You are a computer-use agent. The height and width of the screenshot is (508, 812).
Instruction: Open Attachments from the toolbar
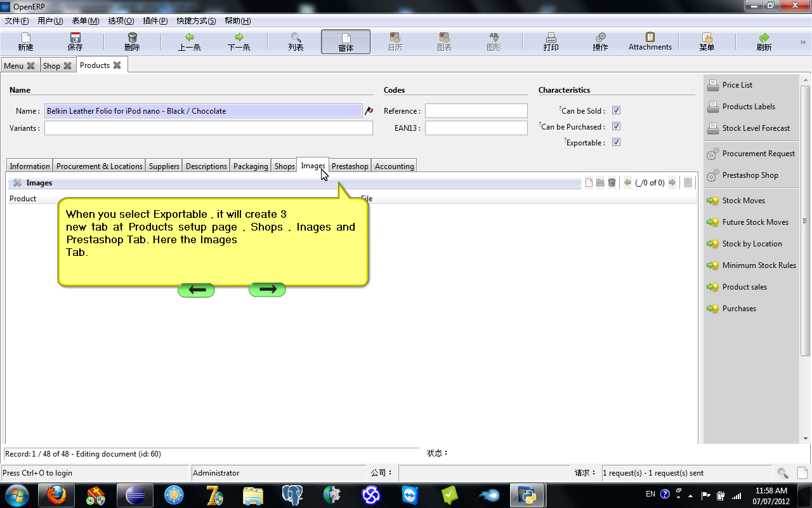point(650,42)
